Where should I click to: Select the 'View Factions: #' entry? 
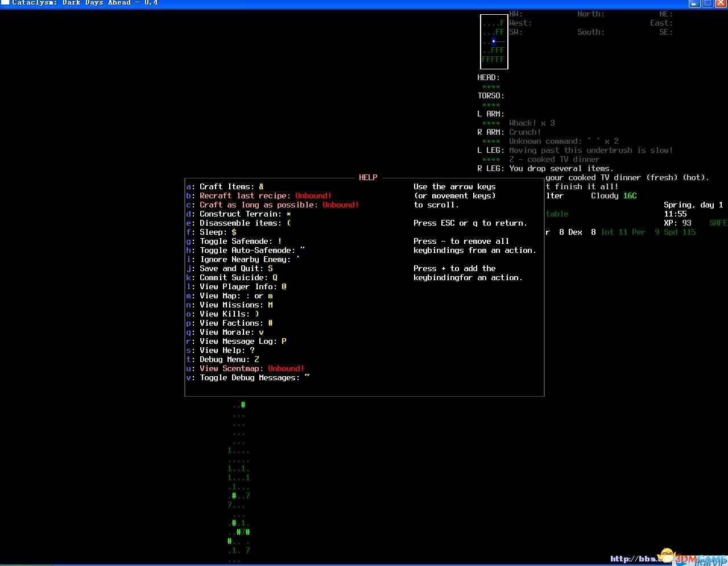click(229, 323)
